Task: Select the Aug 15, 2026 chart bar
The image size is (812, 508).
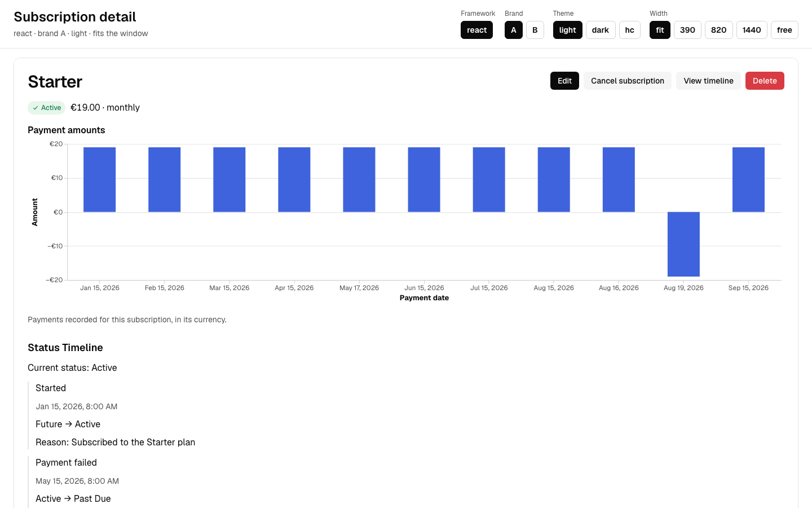Action: point(554,179)
